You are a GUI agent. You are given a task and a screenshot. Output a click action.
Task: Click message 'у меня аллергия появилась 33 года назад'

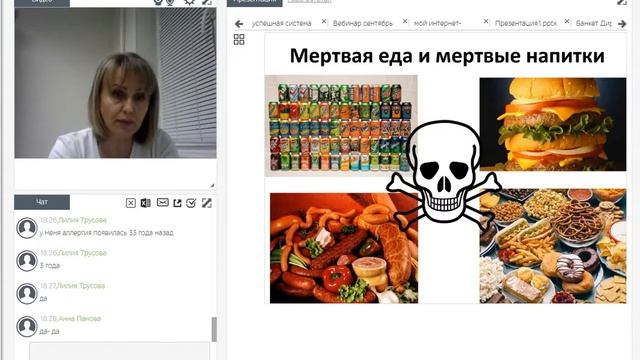[x=107, y=233]
